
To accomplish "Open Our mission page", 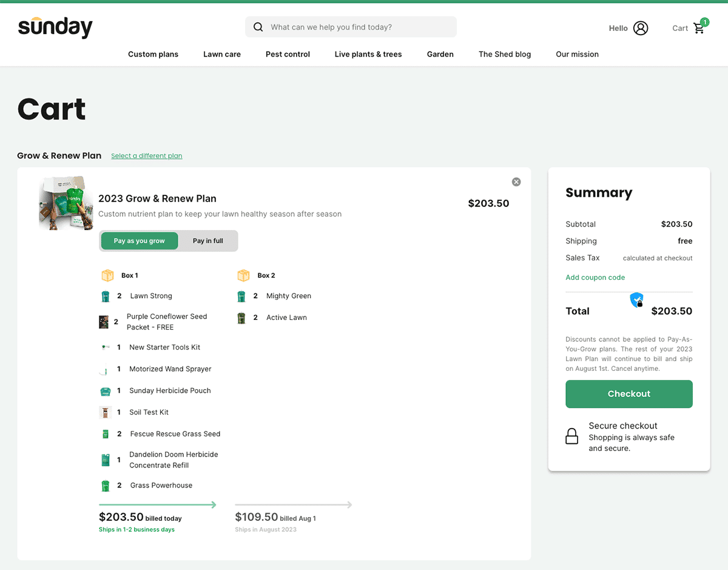I will [x=577, y=54].
